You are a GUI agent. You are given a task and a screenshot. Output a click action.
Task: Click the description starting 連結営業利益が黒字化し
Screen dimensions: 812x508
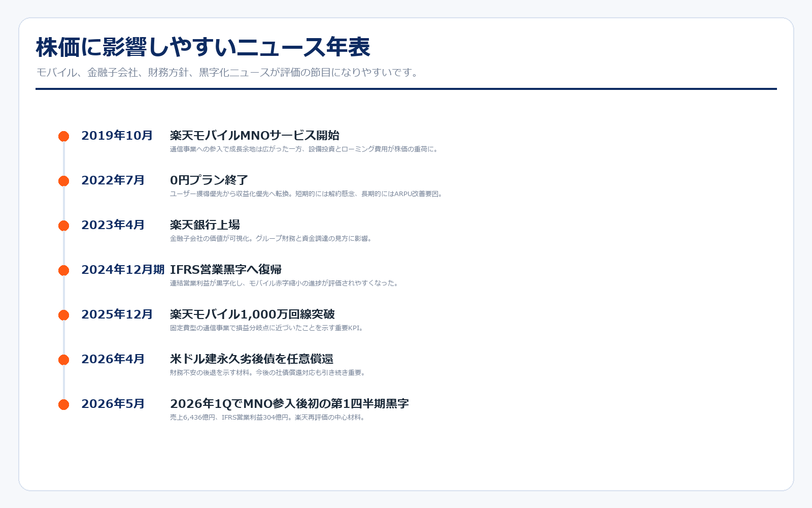click(x=285, y=283)
